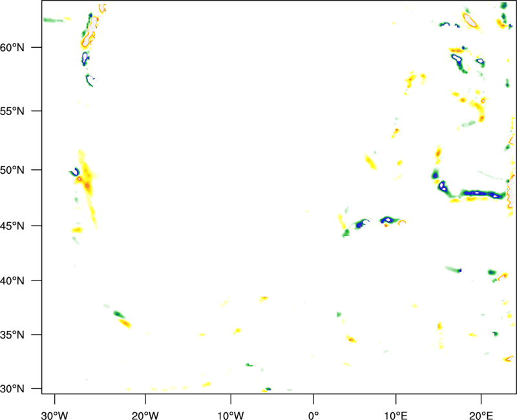Click the 55°N latitude label
Viewport: 517px width, 420px height.
click(19, 111)
